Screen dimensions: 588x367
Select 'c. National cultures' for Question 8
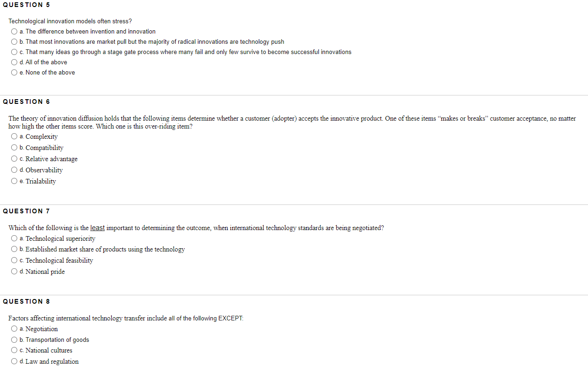coord(14,350)
